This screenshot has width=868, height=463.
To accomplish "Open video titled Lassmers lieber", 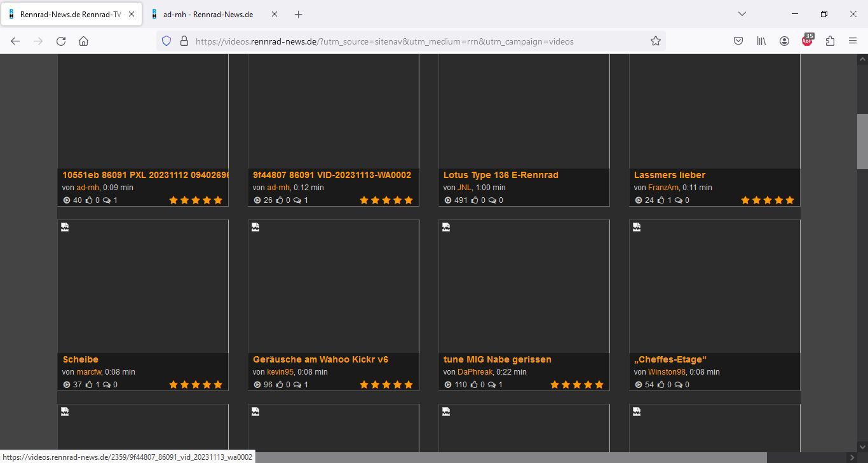I will [670, 175].
